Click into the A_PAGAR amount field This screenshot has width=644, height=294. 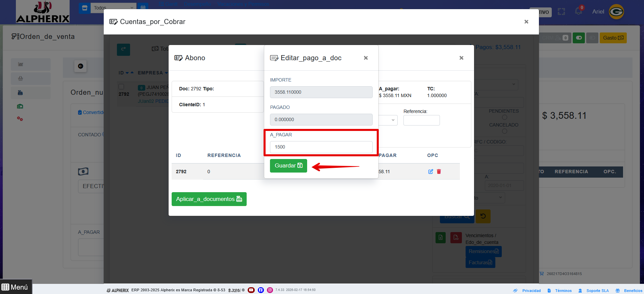click(x=321, y=147)
